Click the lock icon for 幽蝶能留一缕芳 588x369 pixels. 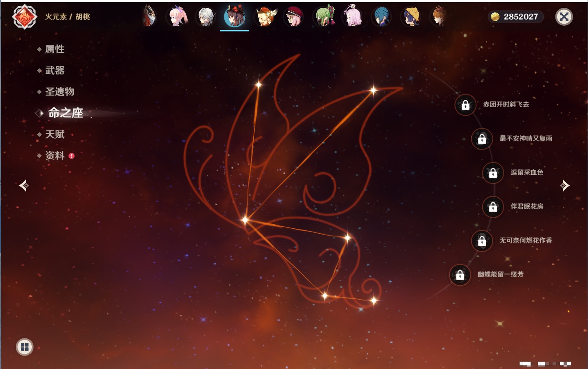460,275
